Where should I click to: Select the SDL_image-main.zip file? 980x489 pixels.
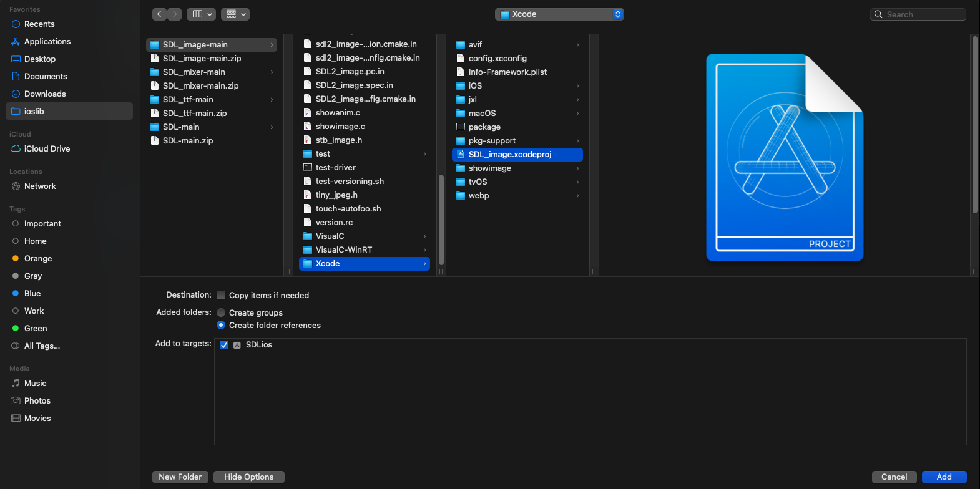[x=212, y=58]
